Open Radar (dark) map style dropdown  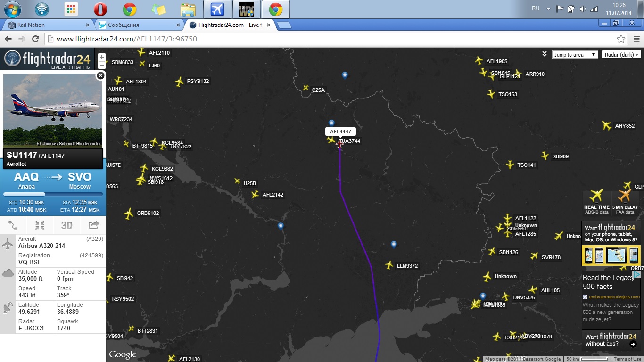click(621, 55)
